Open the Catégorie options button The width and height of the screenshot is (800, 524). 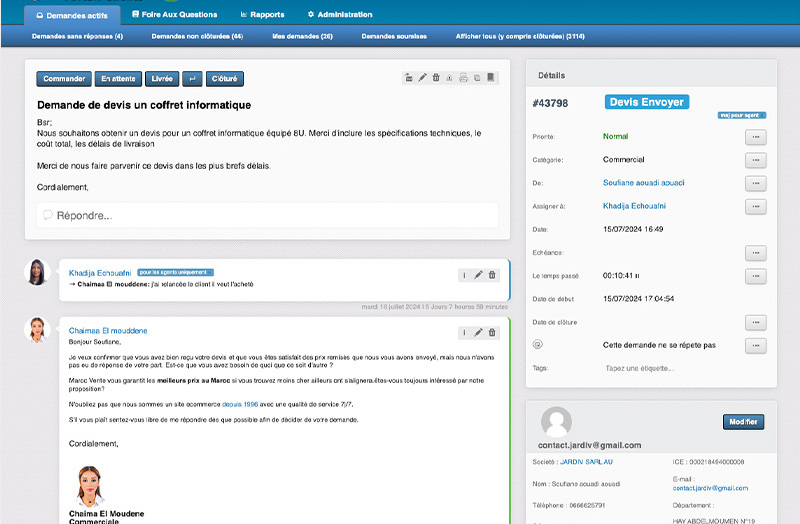pyautogui.click(x=756, y=160)
